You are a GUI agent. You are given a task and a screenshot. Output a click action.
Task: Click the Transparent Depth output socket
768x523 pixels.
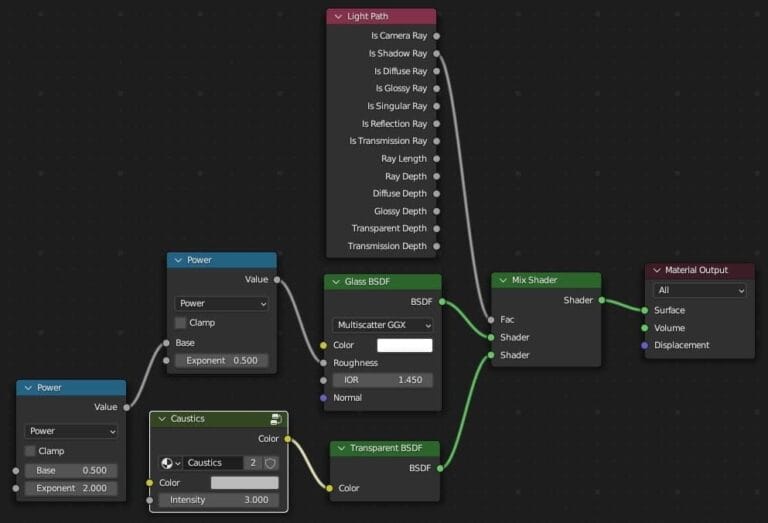[x=436, y=229]
